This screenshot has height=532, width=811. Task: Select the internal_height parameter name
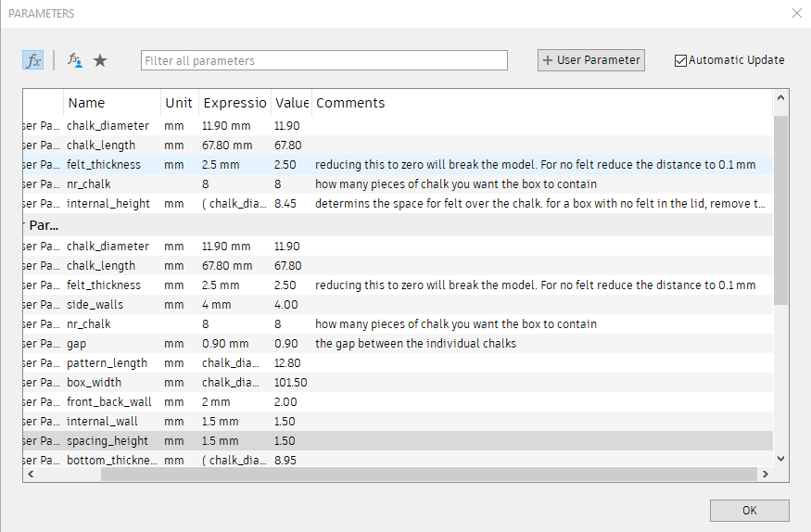108,204
